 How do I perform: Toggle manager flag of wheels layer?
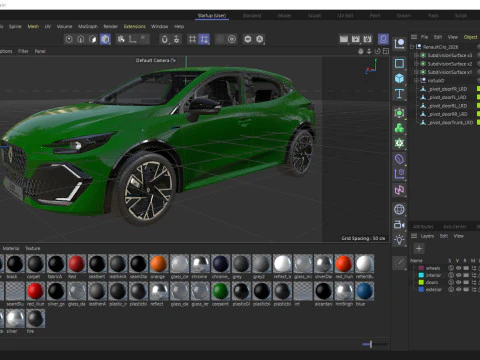point(474,268)
